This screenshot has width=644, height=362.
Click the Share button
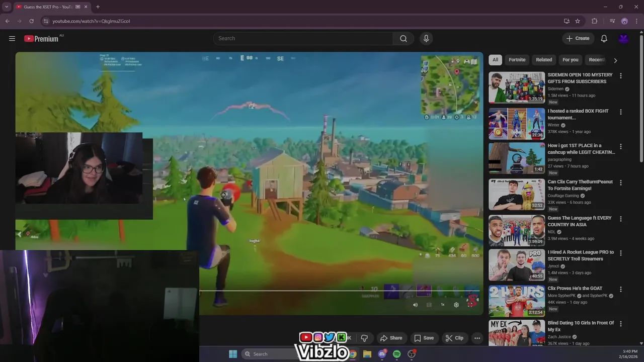coord(391,338)
